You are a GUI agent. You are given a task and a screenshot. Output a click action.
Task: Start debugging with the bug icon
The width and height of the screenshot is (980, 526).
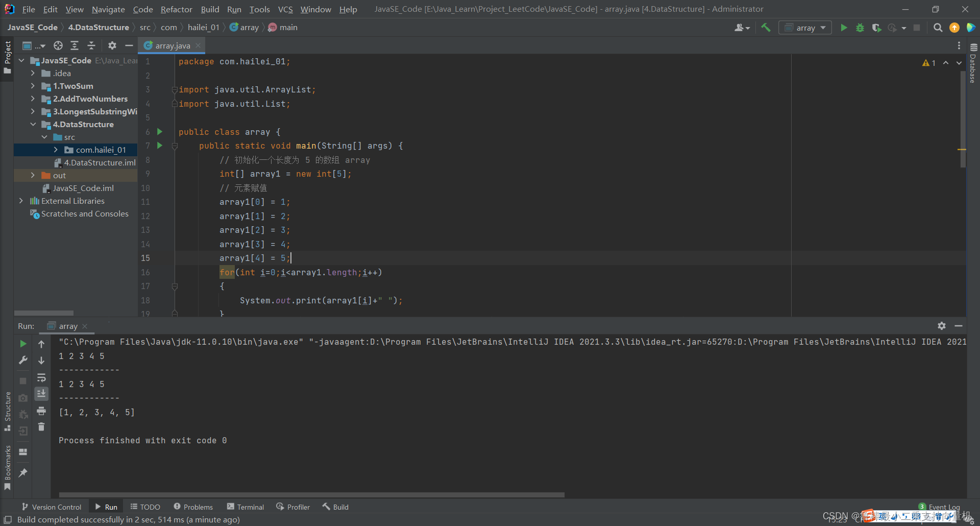click(x=860, y=28)
